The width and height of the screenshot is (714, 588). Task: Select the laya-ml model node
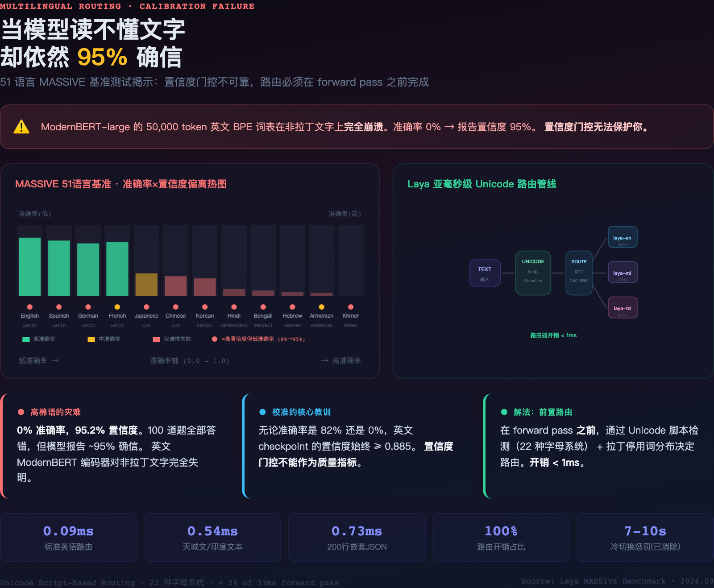click(622, 272)
